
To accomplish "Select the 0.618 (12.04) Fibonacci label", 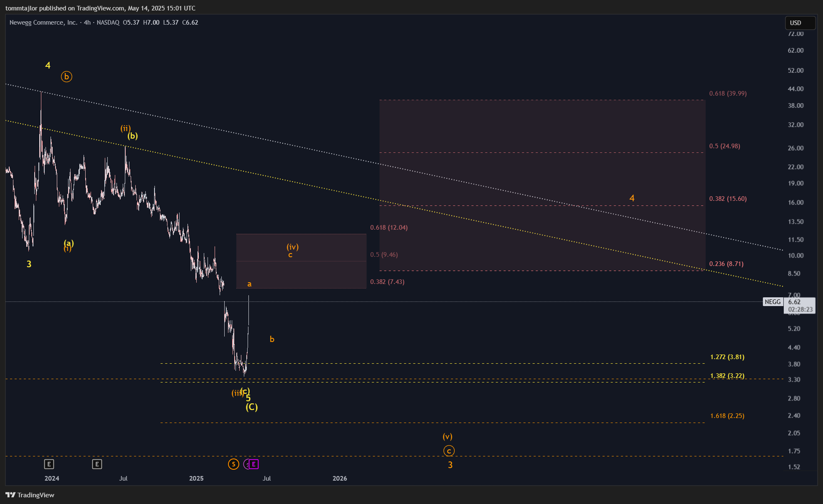I will (x=389, y=228).
